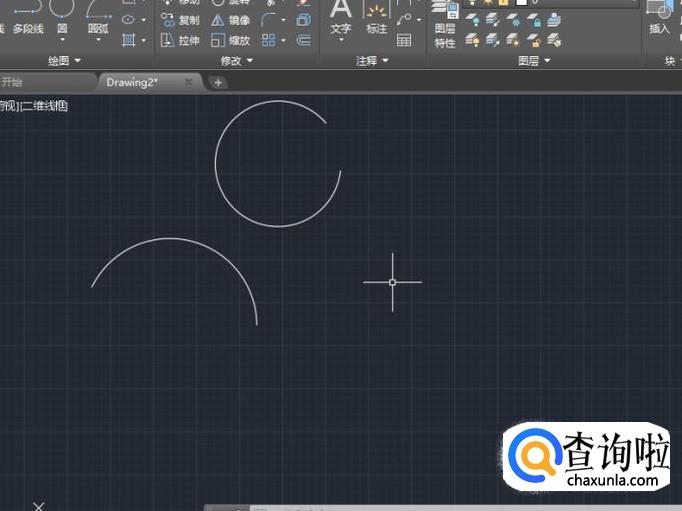Image resolution: width=682 pixels, height=511 pixels.
Task: Close the Drawing2 tab
Action: (188, 82)
